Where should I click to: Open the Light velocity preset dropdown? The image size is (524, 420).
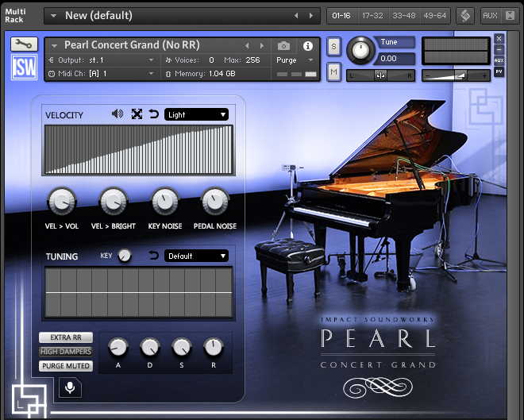click(196, 114)
